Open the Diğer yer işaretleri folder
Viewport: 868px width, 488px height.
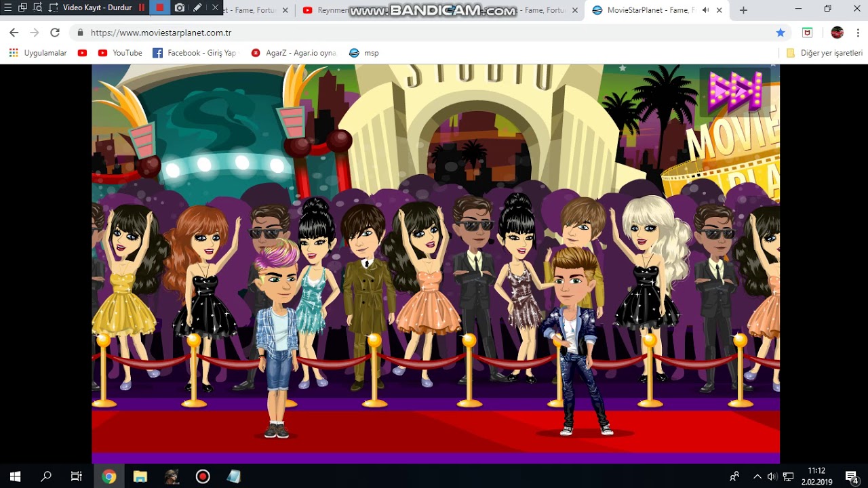tap(824, 53)
